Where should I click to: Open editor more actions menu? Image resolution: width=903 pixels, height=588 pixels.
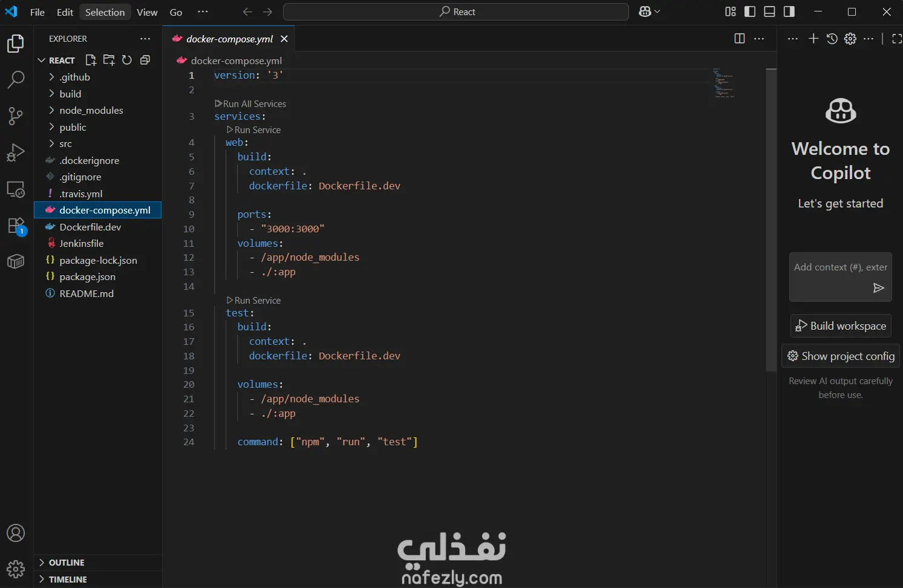[x=759, y=39]
